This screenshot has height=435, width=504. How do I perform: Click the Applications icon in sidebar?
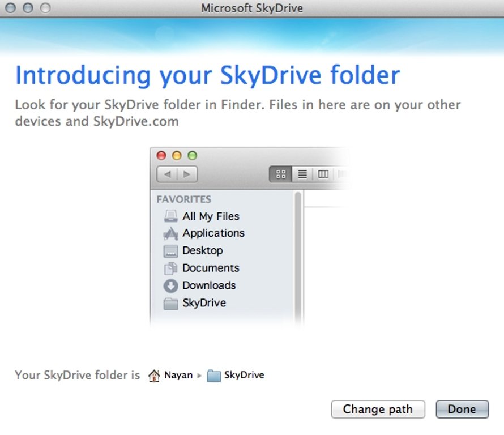pyautogui.click(x=170, y=233)
